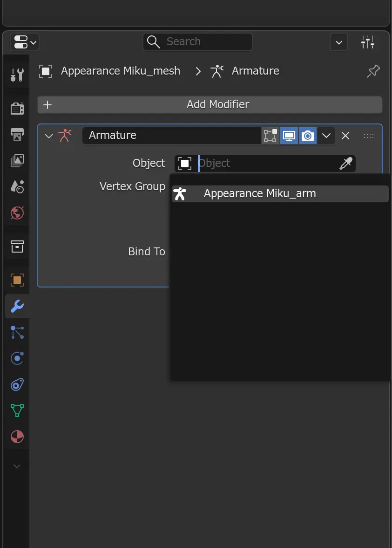Open the Object Data properties tab
The height and width of the screenshot is (548, 392).
pyautogui.click(x=17, y=410)
